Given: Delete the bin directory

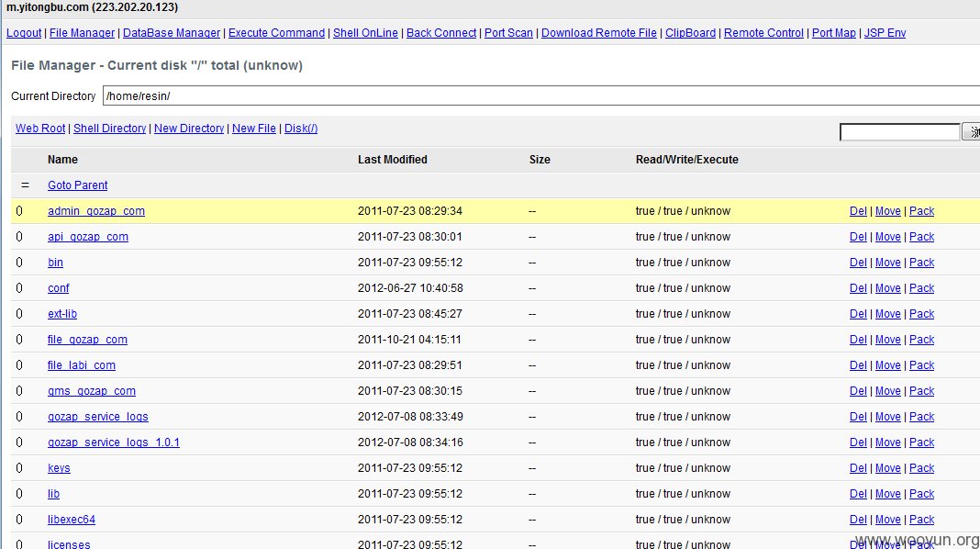Looking at the screenshot, I should coord(858,262).
